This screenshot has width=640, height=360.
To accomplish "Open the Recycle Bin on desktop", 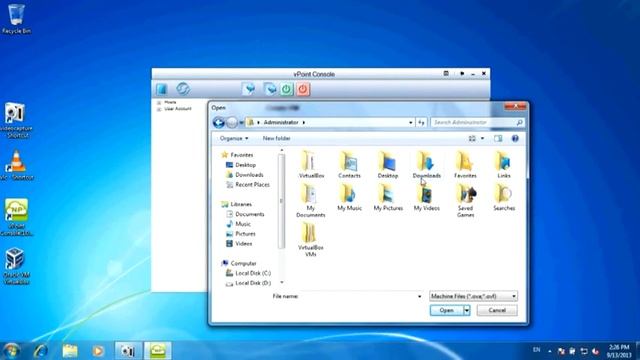I will pyautogui.click(x=16, y=19).
